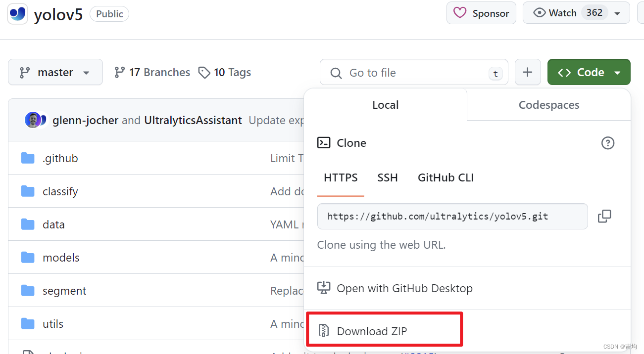Click the classify folder icon
Image resolution: width=644 pixels, height=354 pixels.
28,191
